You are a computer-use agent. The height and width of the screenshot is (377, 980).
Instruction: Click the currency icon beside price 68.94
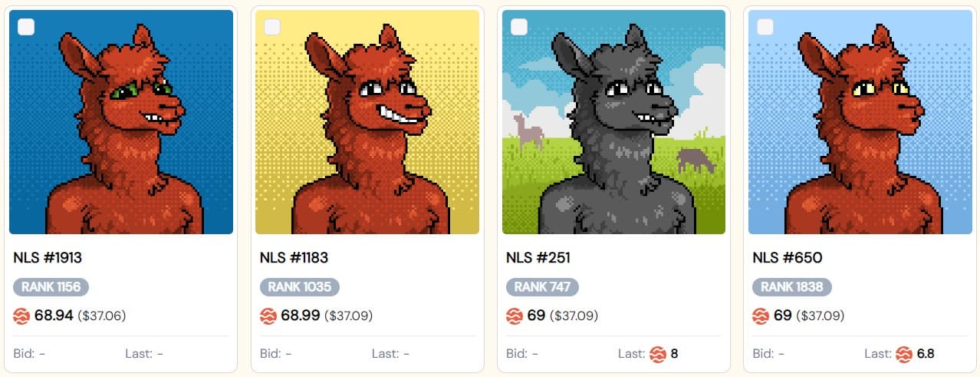[x=21, y=316]
